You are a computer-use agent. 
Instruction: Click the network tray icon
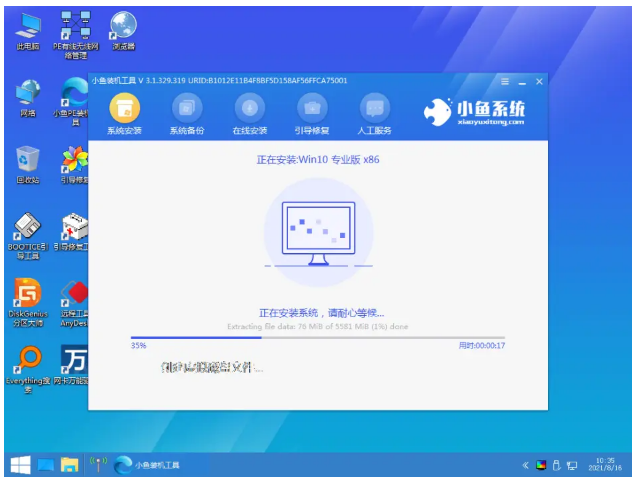(572, 465)
